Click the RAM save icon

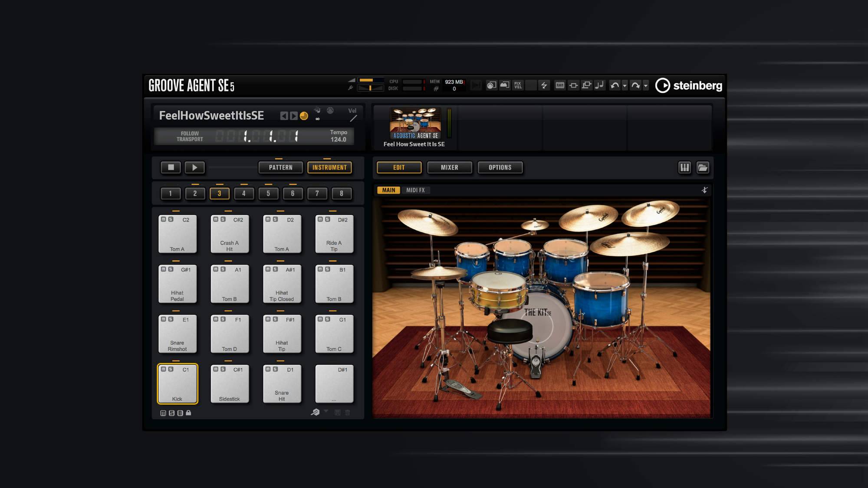pyautogui.click(x=560, y=85)
